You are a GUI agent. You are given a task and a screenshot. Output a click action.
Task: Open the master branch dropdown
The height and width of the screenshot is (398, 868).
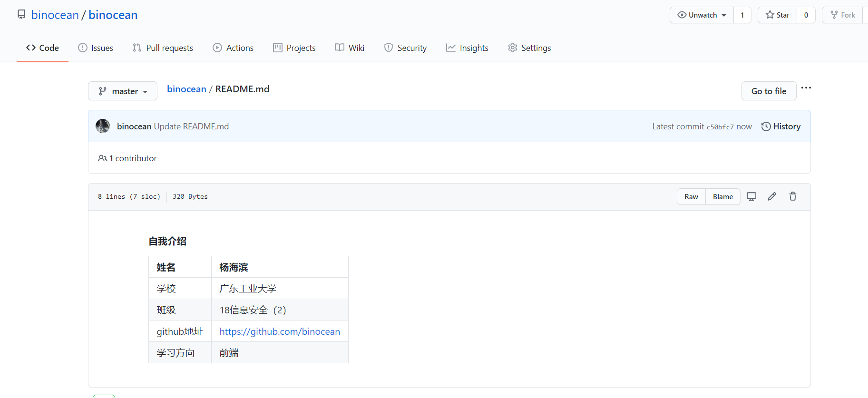tap(123, 91)
